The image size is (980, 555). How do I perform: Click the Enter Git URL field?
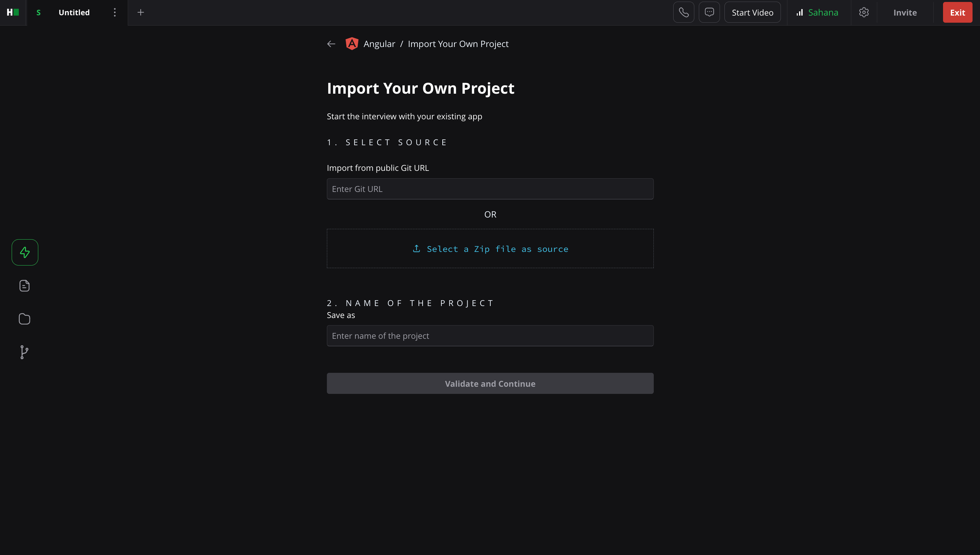490,189
